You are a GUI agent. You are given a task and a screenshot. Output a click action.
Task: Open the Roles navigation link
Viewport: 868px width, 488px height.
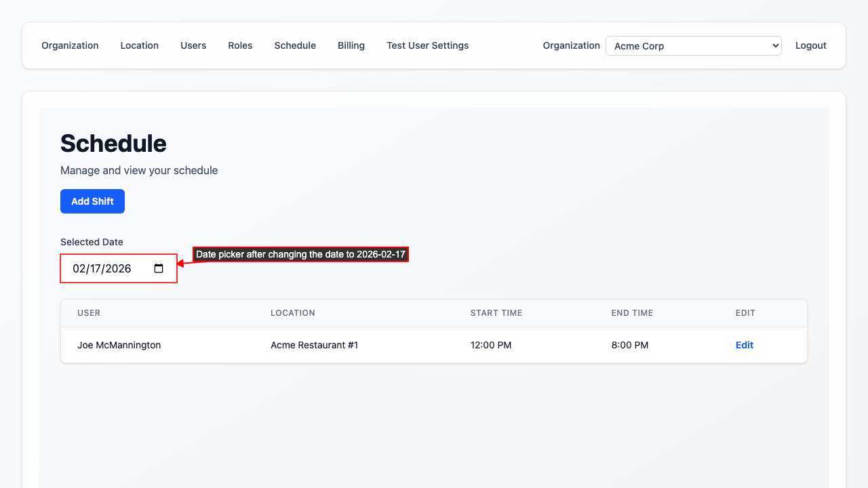point(240,45)
